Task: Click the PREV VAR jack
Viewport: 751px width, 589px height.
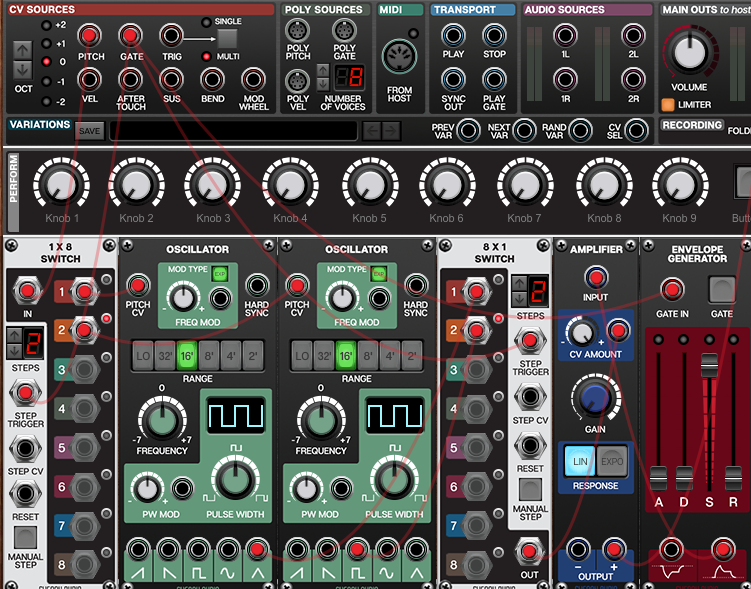Action: (x=468, y=130)
